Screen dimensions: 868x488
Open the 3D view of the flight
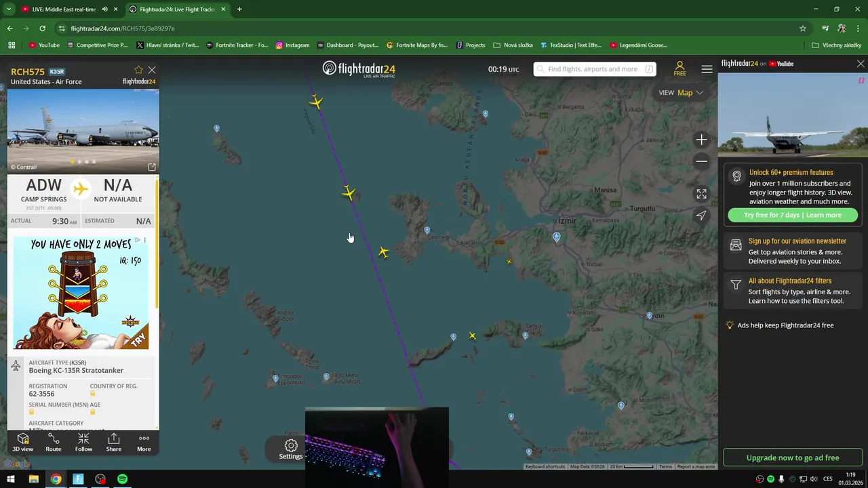click(22, 443)
